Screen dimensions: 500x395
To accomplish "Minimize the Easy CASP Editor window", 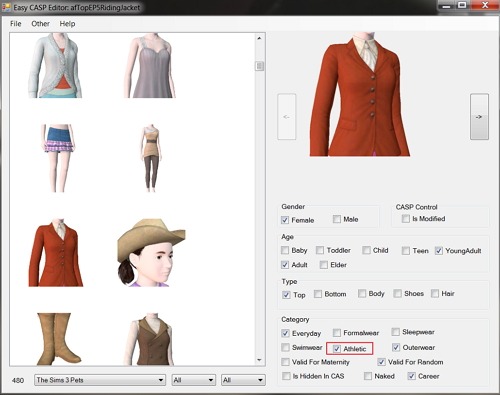I will point(446,5).
